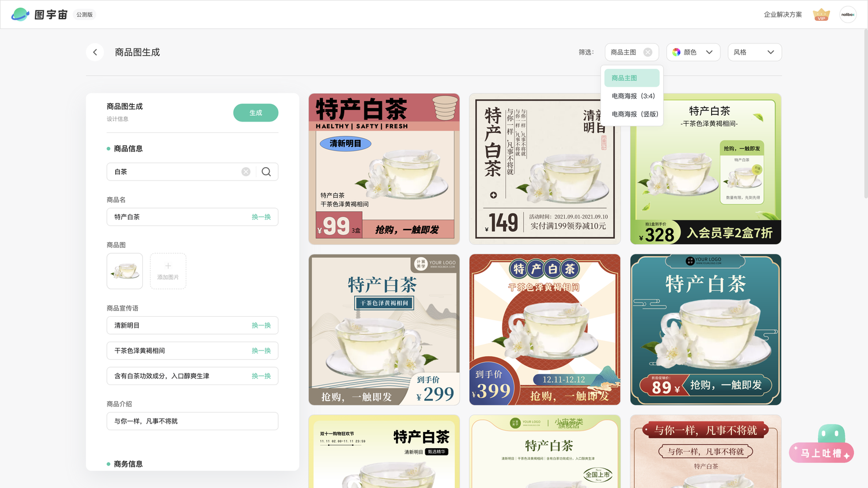Open the 马上吐槽 feedback mascot
The width and height of the screenshot is (868, 488).
pos(822,444)
